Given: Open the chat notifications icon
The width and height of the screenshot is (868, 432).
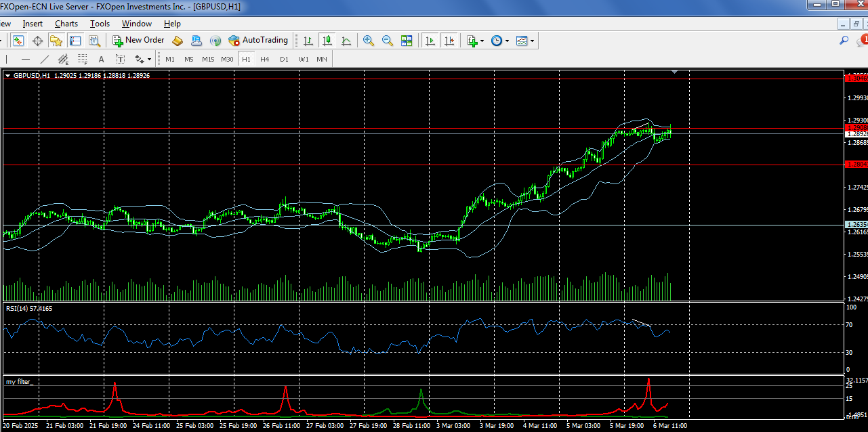Looking at the screenshot, I should [x=862, y=41].
